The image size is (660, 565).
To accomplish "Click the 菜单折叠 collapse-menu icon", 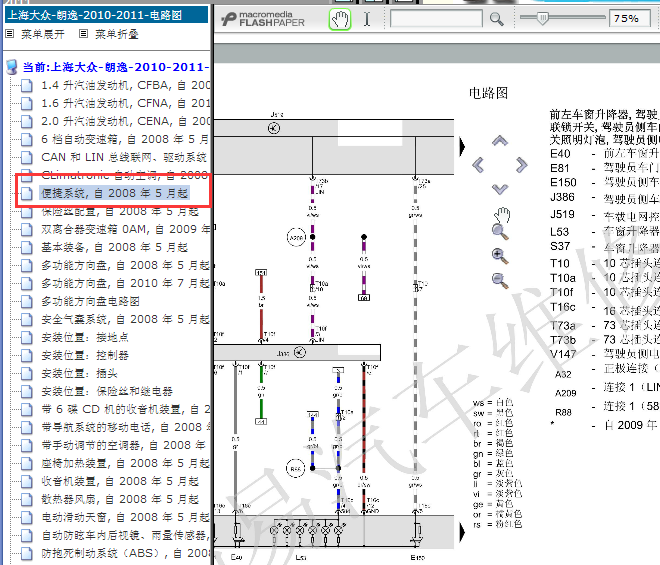I will tap(84, 34).
